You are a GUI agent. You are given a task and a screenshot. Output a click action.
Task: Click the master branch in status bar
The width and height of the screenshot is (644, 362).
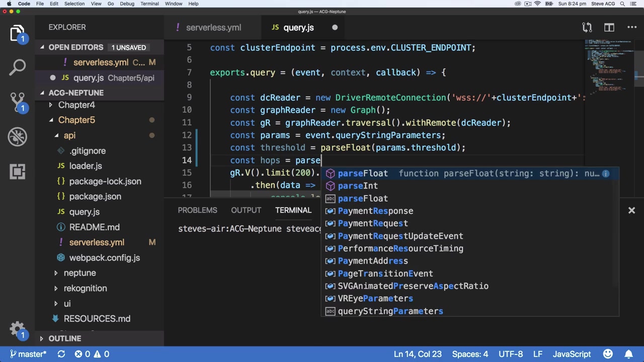click(28, 354)
